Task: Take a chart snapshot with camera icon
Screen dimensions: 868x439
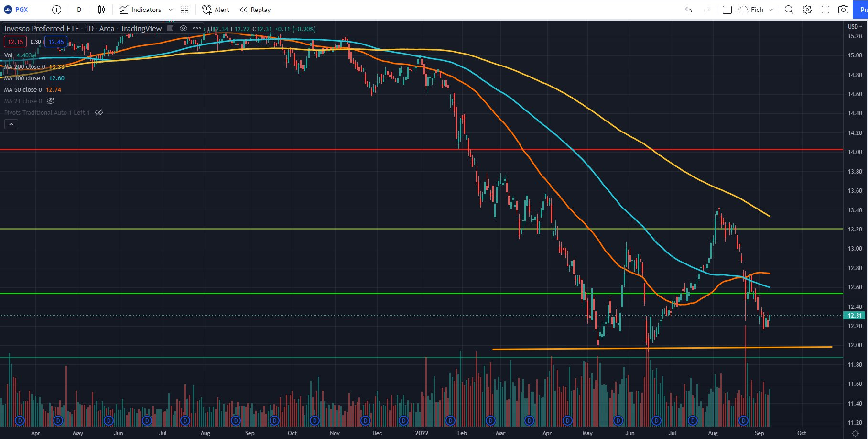Action: [x=844, y=10]
